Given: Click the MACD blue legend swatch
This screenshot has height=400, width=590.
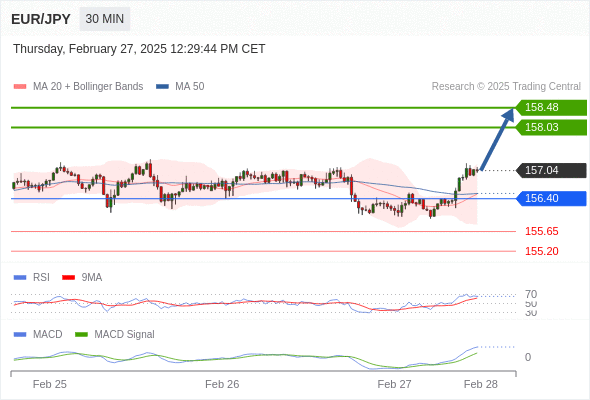Looking at the screenshot, I should (20, 335).
